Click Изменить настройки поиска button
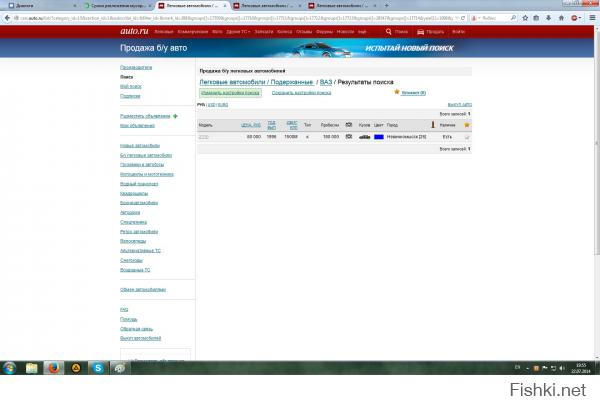The height and width of the screenshot is (405, 600). (x=231, y=92)
